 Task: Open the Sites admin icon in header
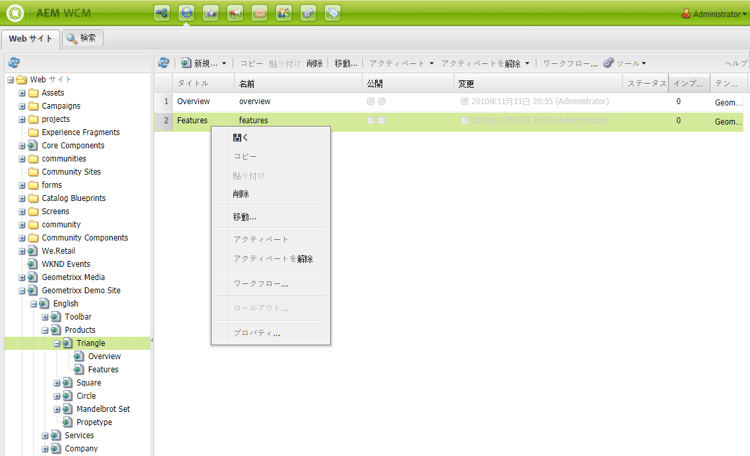[162, 13]
